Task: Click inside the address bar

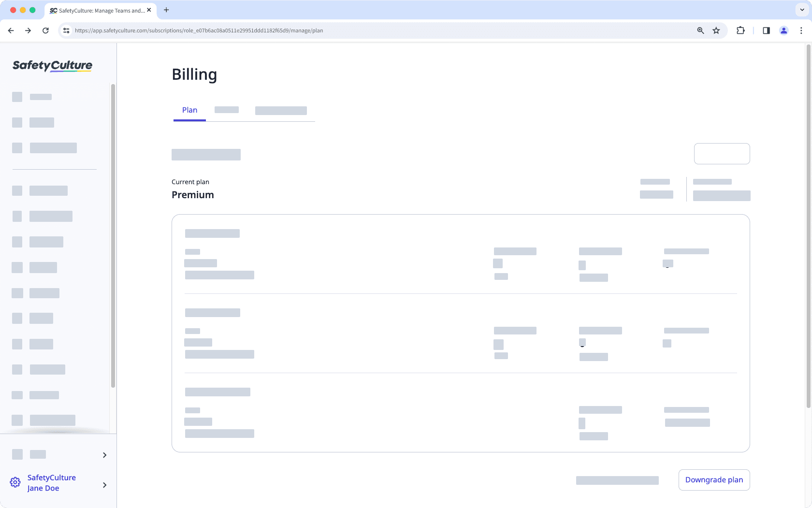Action: coord(338,30)
